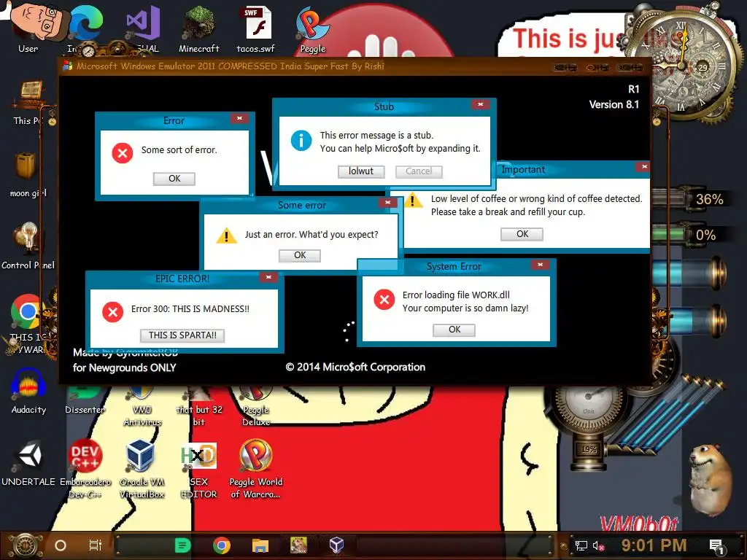Click the network tray icon
The height and width of the screenshot is (560, 747).
[x=581, y=545]
